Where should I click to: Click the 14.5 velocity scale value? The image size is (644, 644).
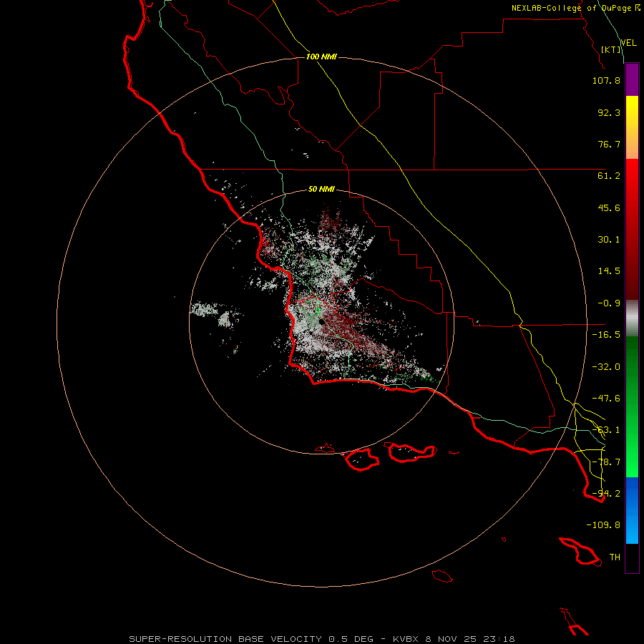tap(609, 271)
